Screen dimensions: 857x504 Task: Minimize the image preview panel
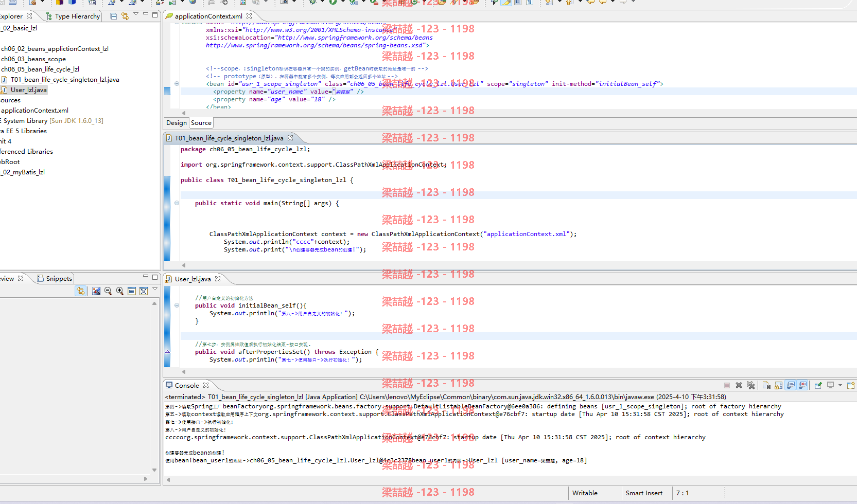(146, 277)
